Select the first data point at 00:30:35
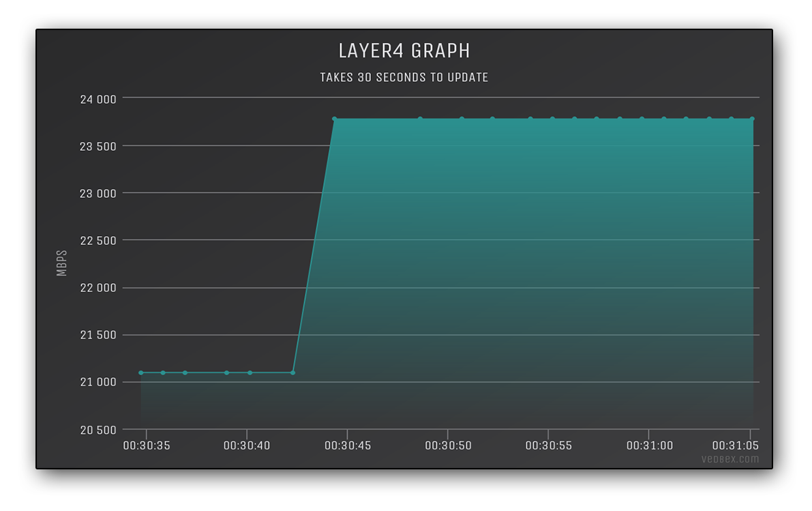Viewport: 812px width, 511px height. [140, 373]
